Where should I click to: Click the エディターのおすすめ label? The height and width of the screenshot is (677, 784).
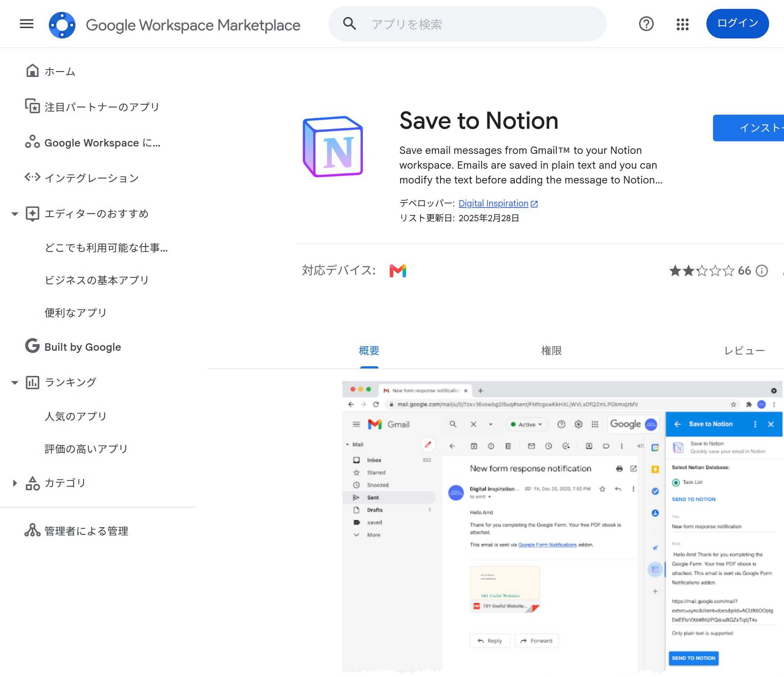click(x=97, y=213)
